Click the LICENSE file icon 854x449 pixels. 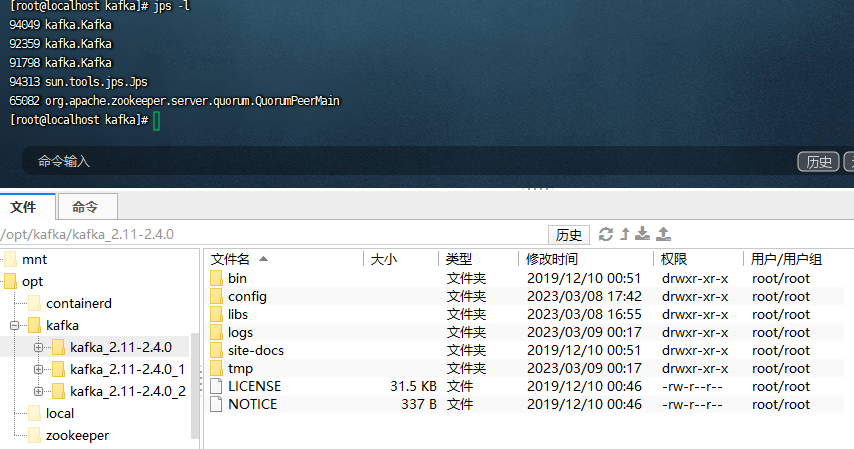coord(216,386)
